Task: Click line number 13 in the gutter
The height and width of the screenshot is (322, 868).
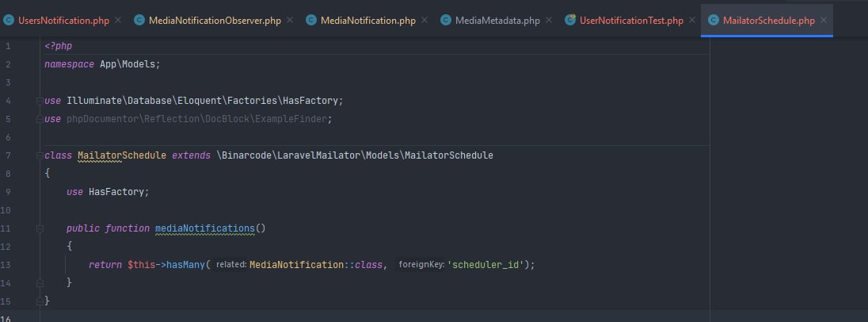Action: (6, 265)
